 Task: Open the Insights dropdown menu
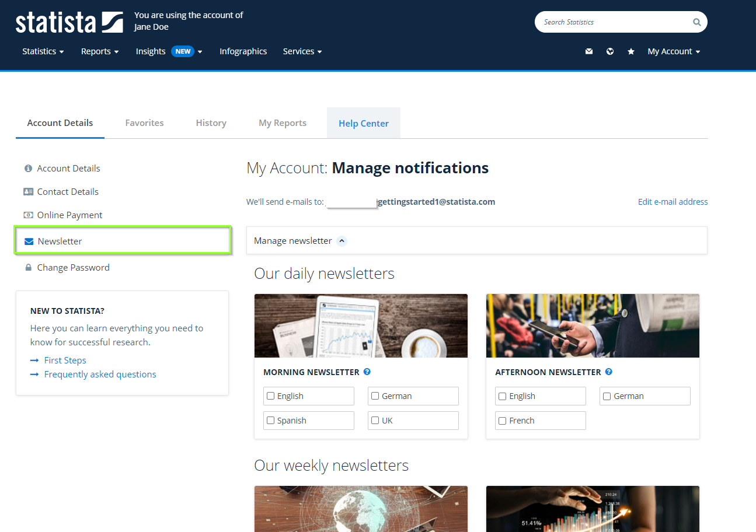[x=169, y=51]
